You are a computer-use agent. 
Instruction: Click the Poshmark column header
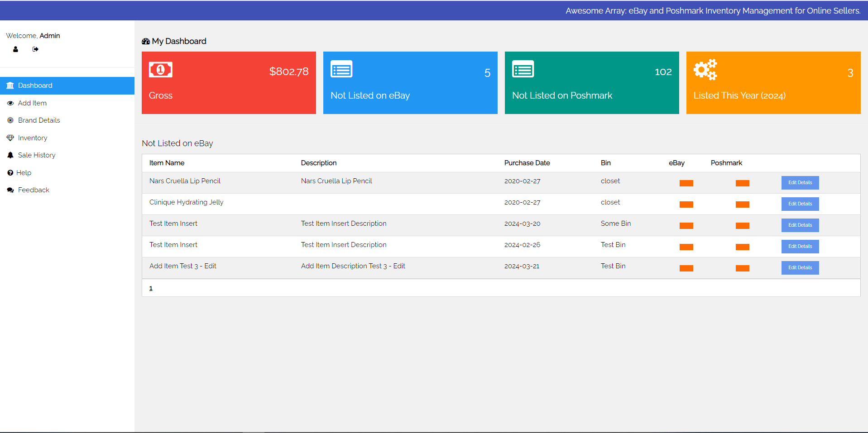tap(726, 163)
